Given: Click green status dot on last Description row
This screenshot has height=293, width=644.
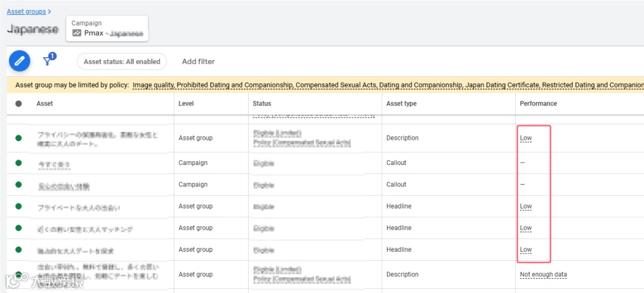Looking at the screenshot, I should (18, 275).
